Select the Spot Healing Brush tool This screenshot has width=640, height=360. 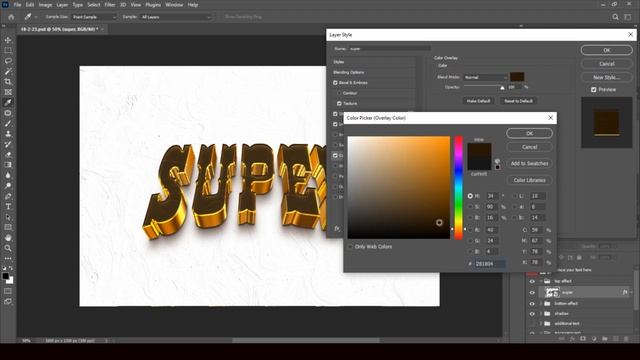point(8,113)
